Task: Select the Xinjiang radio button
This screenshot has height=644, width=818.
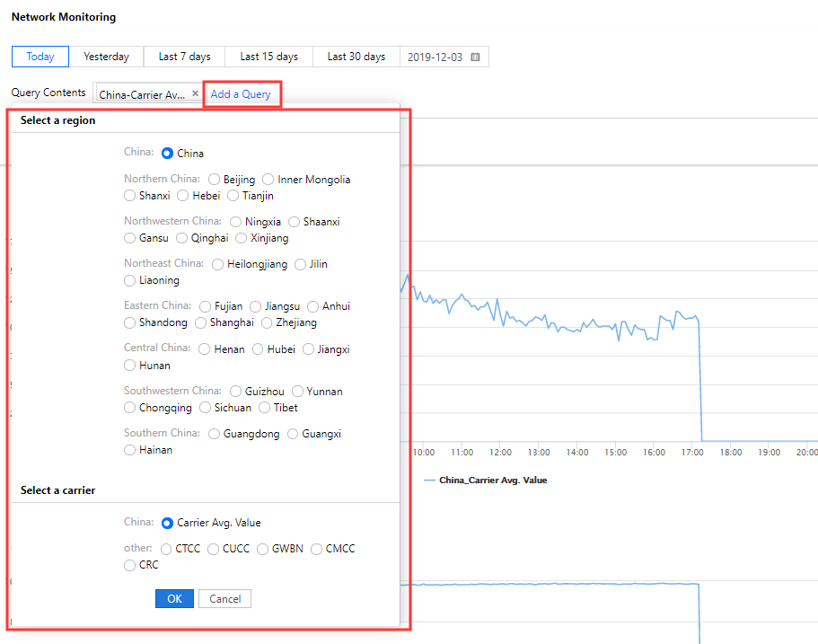Action: 242,238
